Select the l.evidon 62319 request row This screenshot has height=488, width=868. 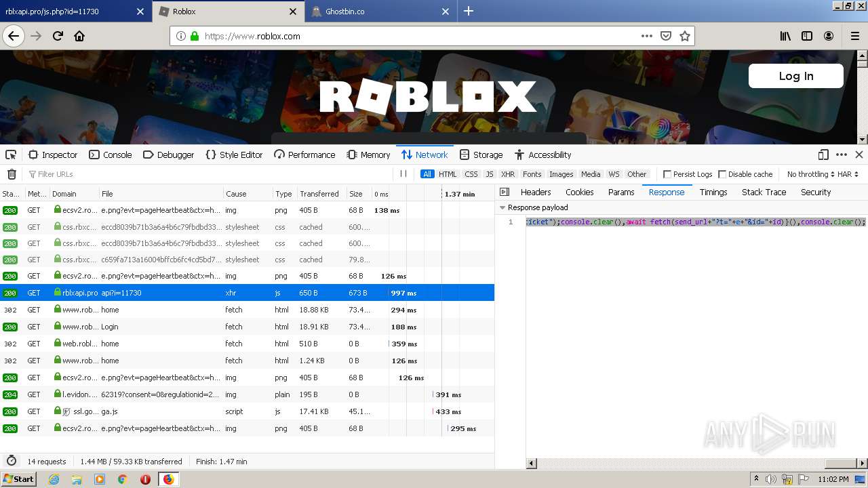247,394
